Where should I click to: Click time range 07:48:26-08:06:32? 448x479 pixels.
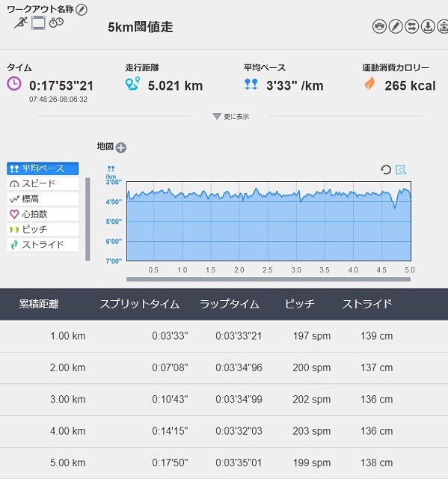[58, 100]
